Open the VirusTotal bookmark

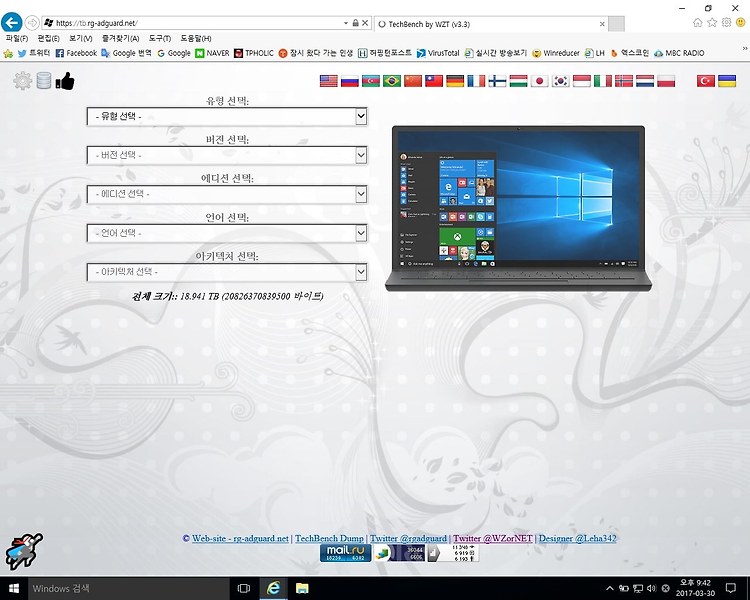click(438, 53)
